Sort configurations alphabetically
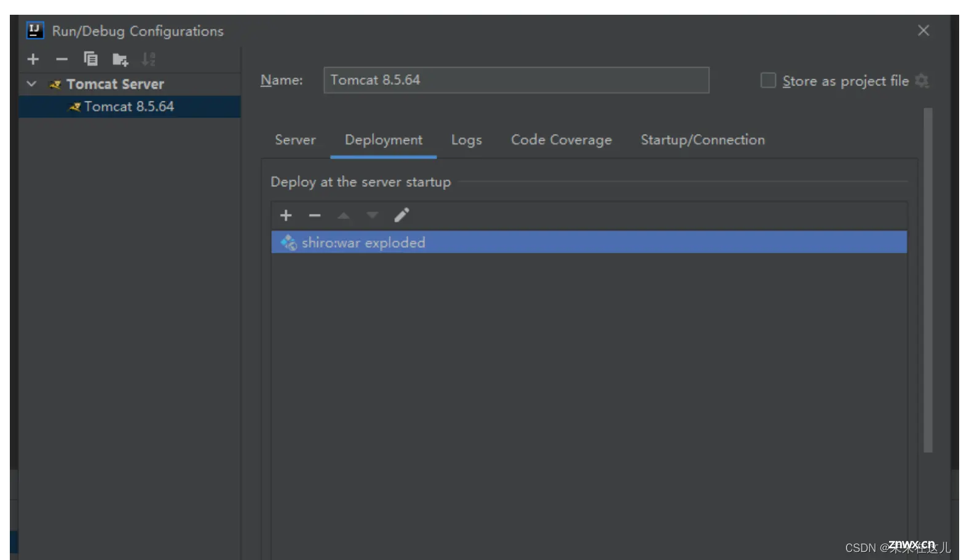Viewport: 961px width, 560px height. point(148,59)
